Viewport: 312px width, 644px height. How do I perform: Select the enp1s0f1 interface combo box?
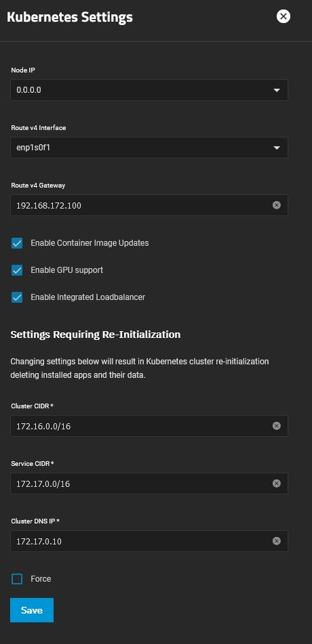[x=149, y=148]
